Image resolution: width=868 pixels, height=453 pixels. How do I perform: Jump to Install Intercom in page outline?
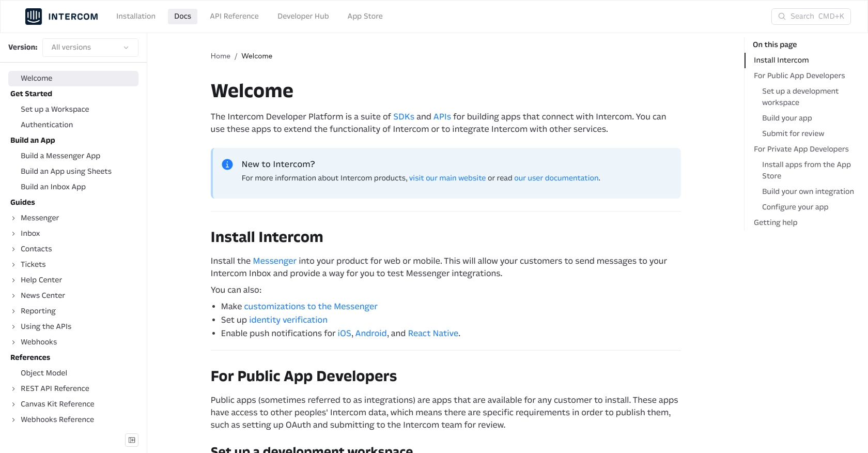pos(781,61)
